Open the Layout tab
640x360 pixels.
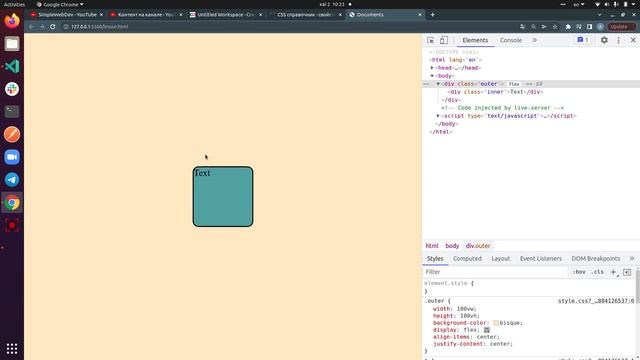pos(501,258)
